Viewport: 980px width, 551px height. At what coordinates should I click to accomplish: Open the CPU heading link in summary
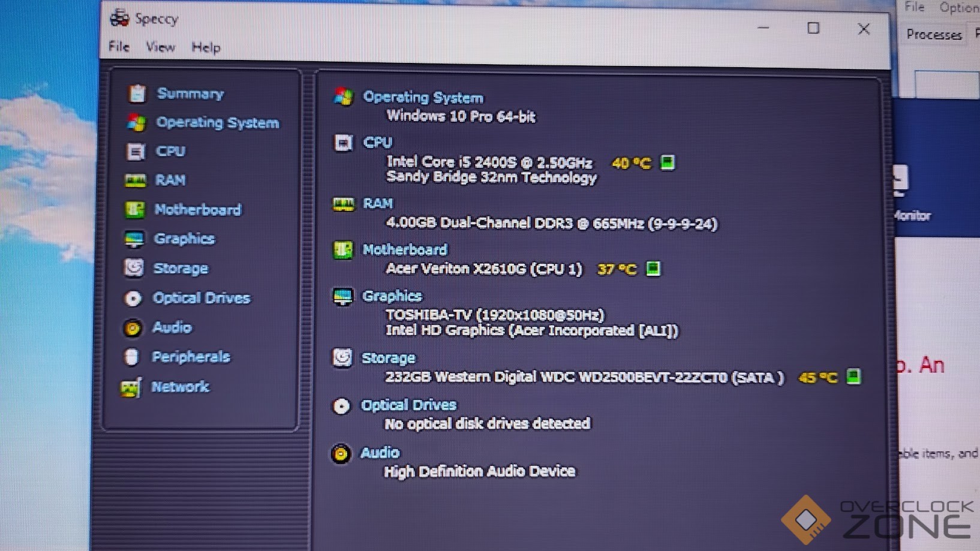coord(377,143)
